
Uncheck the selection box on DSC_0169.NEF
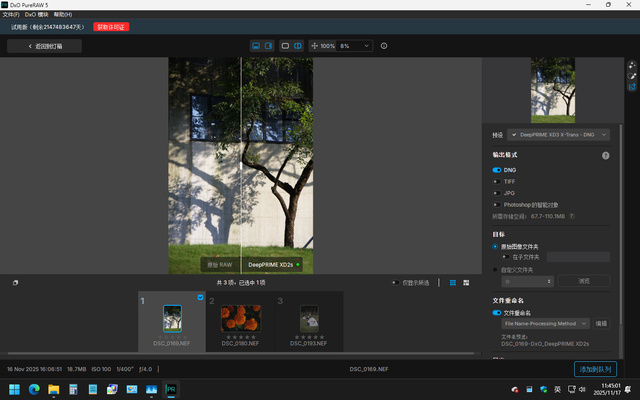pyautogui.click(x=200, y=297)
